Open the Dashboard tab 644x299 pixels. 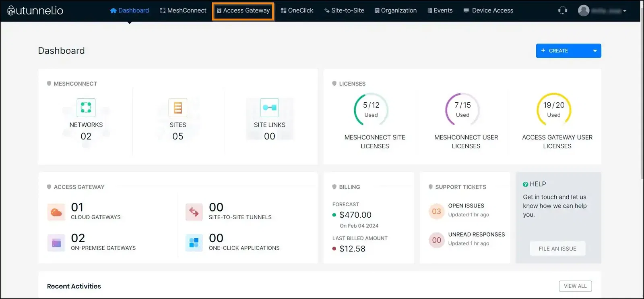tap(129, 10)
